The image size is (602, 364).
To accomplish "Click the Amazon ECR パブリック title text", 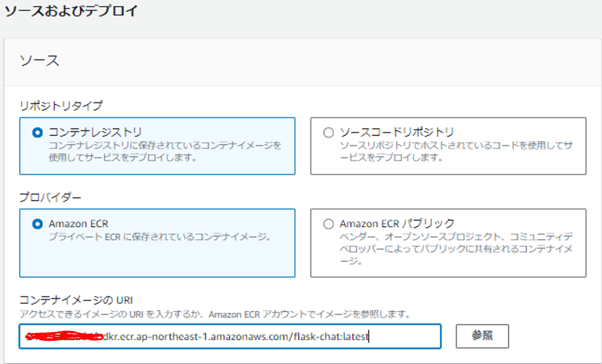I will coord(397,224).
